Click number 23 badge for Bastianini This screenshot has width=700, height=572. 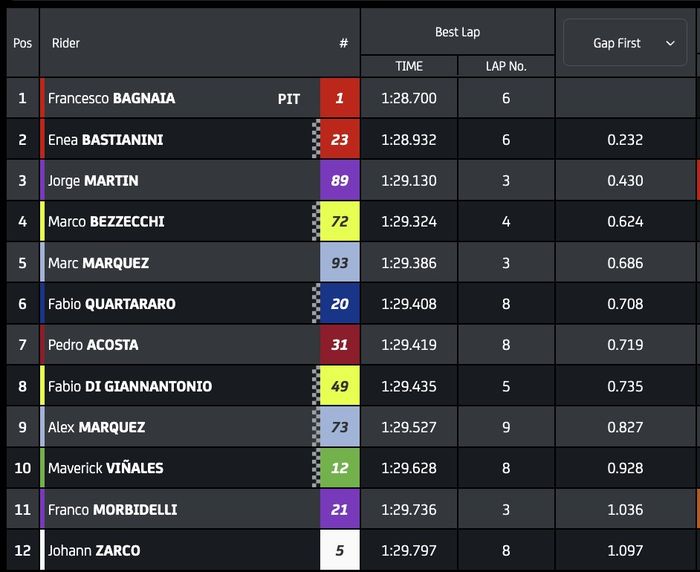[340, 140]
